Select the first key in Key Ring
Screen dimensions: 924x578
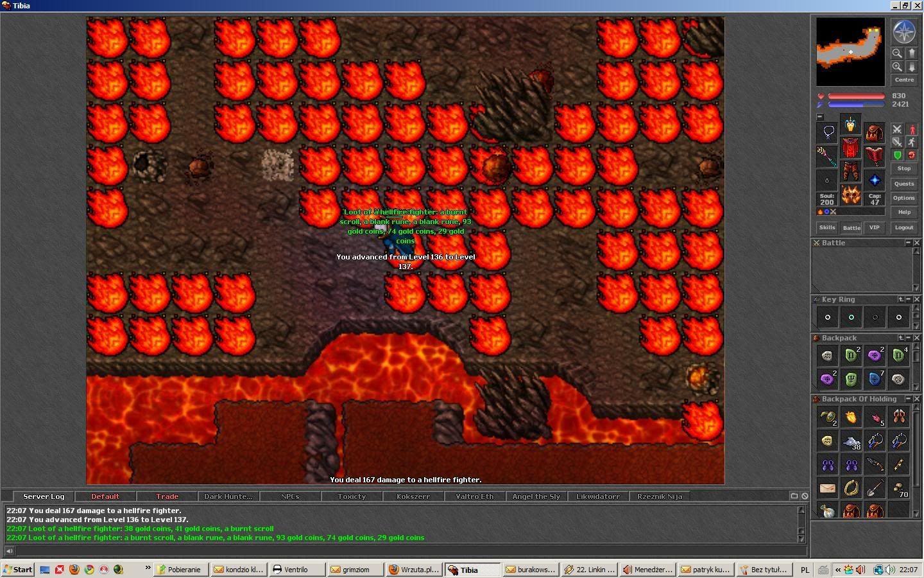coord(828,317)
